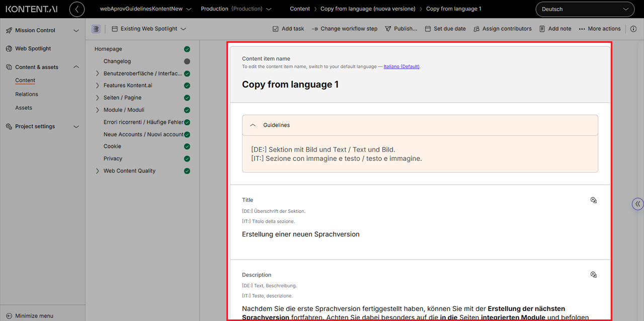Click Italiano (Default) language link
This screenshot has height=321, width=644.
(401, 66)
